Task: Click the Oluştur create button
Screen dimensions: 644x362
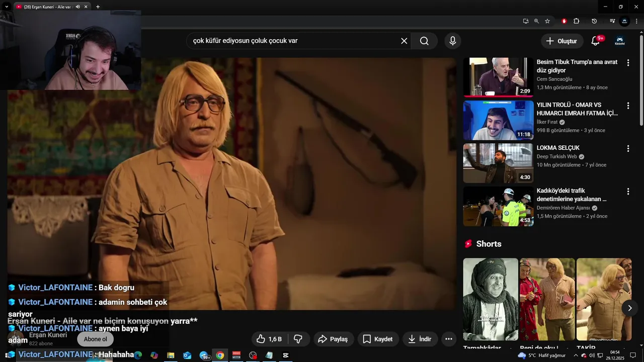Action: 562,41
